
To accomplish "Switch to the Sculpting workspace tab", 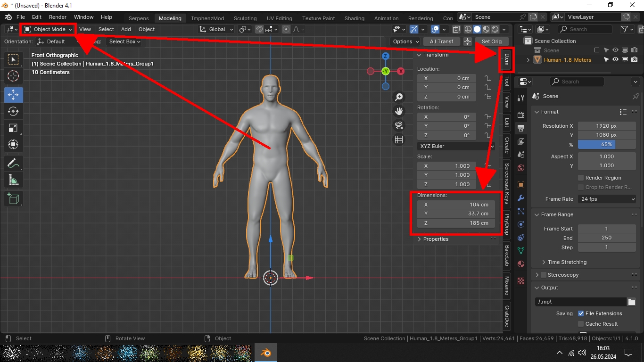I will click(245, 18).
